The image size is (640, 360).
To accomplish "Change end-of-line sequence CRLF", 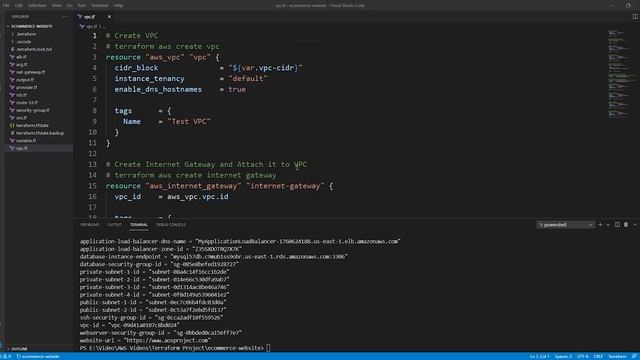I will click(598, 357).
